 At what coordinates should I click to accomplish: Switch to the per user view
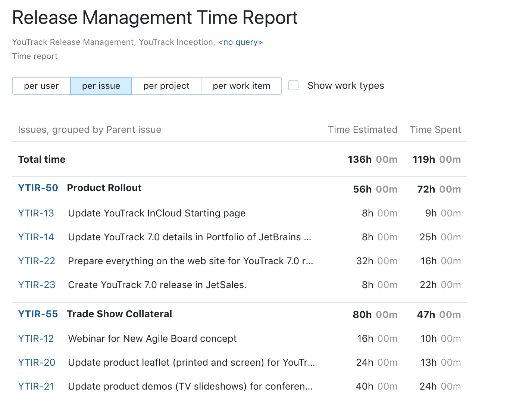coord(41,86)
